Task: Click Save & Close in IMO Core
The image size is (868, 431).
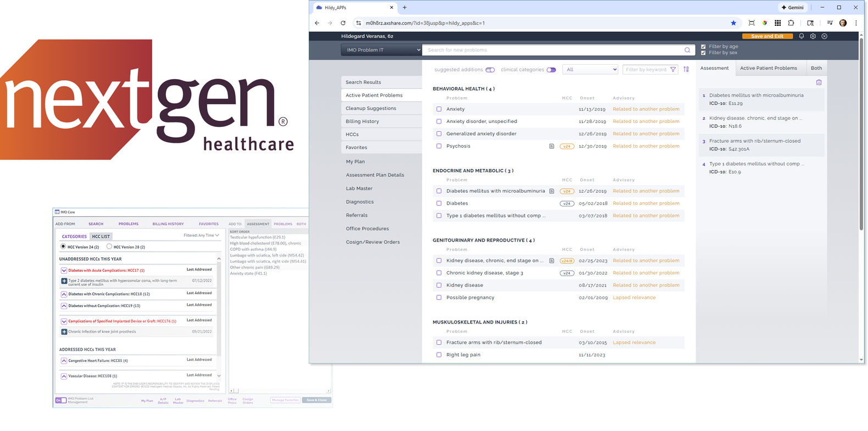Action: pyautogui.click(x=316, y=400)
